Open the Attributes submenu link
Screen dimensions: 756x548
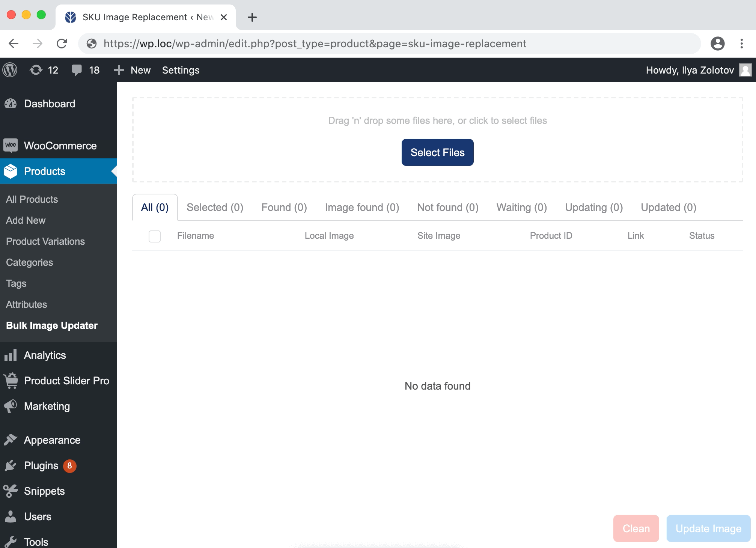point(26,304)
